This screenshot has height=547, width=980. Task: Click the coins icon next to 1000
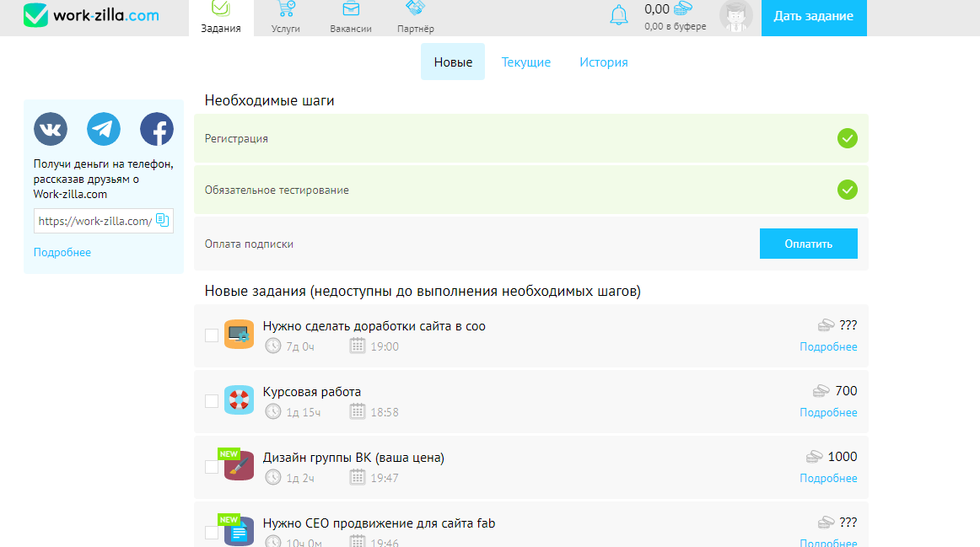pyautogui.click(x=814, y=457)
